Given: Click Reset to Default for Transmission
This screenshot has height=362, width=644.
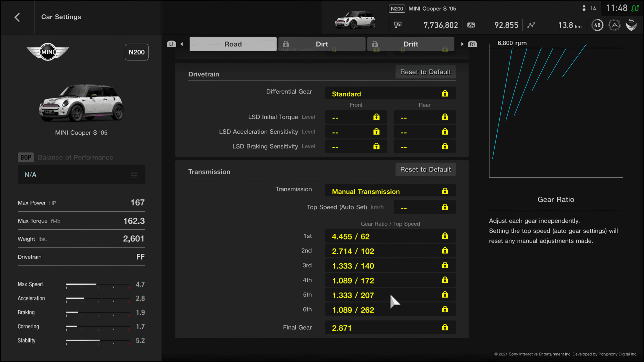Looking at the screenshot, I should point(425,169).
